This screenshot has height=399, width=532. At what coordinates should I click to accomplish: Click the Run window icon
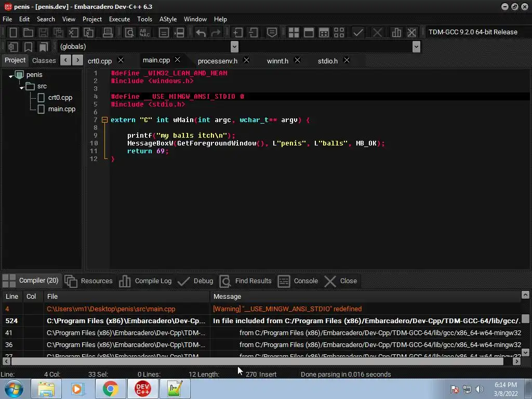tap(309, 33)
